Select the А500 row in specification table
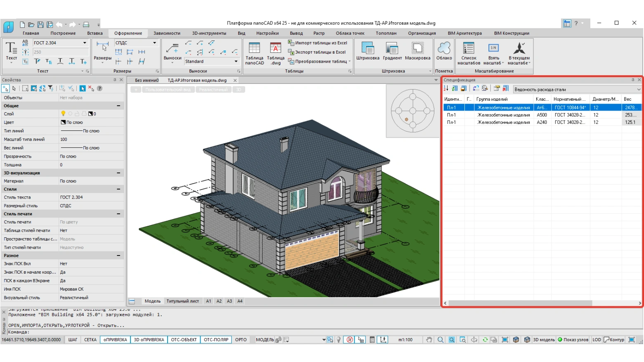Screen dimensions: 644x362 coord(542,115)
